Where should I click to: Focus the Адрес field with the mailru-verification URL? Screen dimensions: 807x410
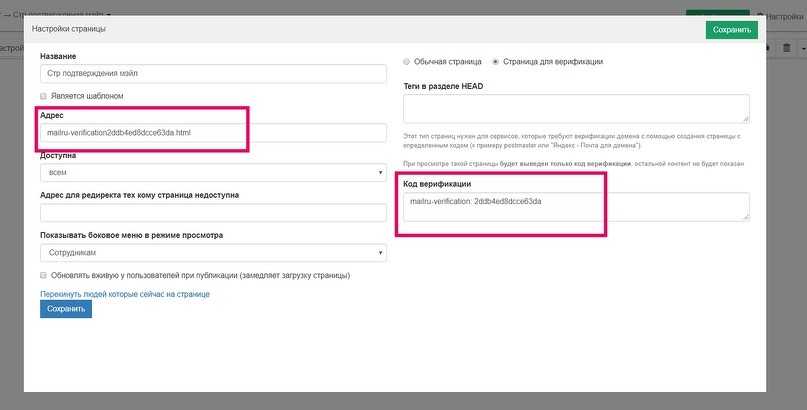point(213,132)
